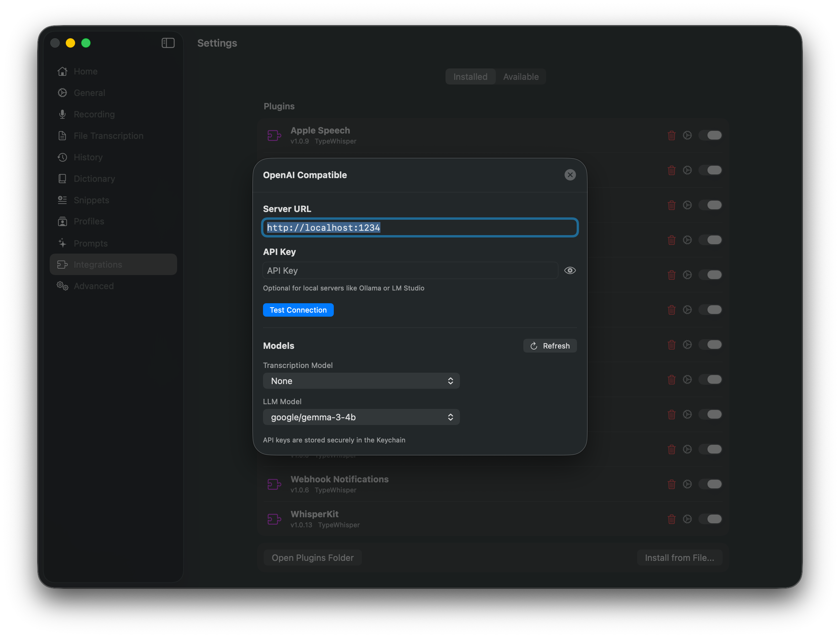This screenshot has height=638, width=840.
Task: Change the LLM Model selection
Action: [x=361, y=417]
